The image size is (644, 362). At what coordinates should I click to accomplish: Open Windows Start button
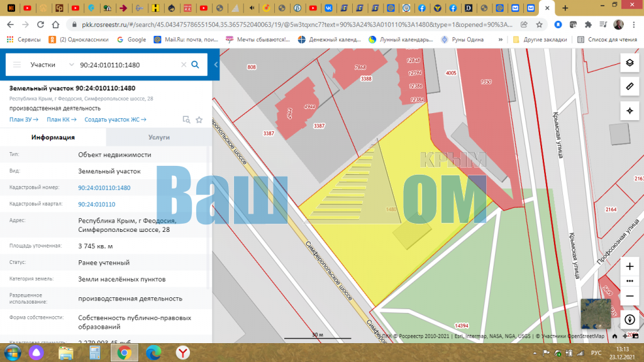(13, 353)
